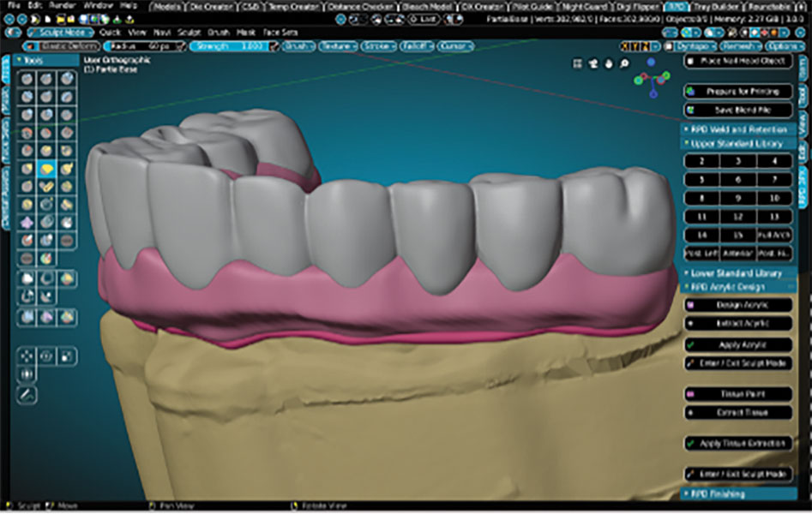Toggle camera view icon in viewport

pyautogui.click(x=593, y=63)
